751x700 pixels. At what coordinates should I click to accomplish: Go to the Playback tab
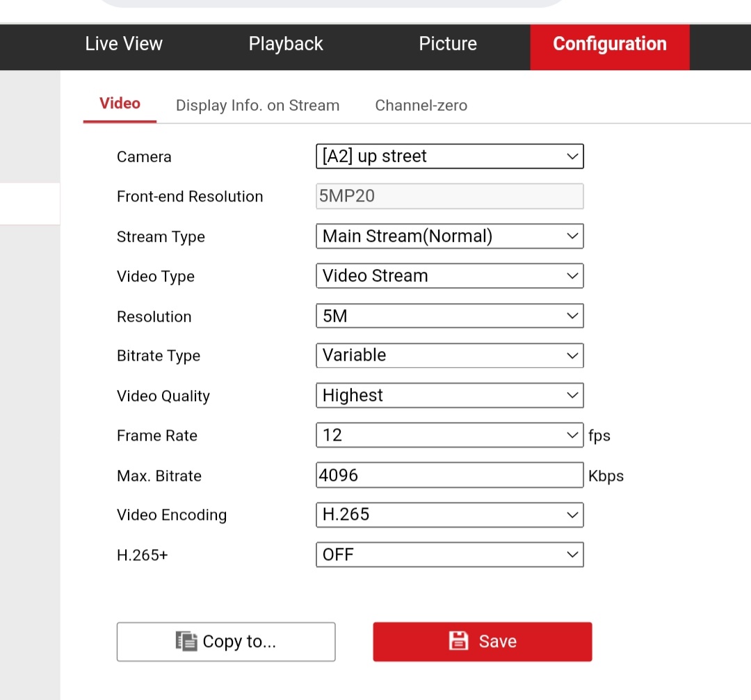286,44
